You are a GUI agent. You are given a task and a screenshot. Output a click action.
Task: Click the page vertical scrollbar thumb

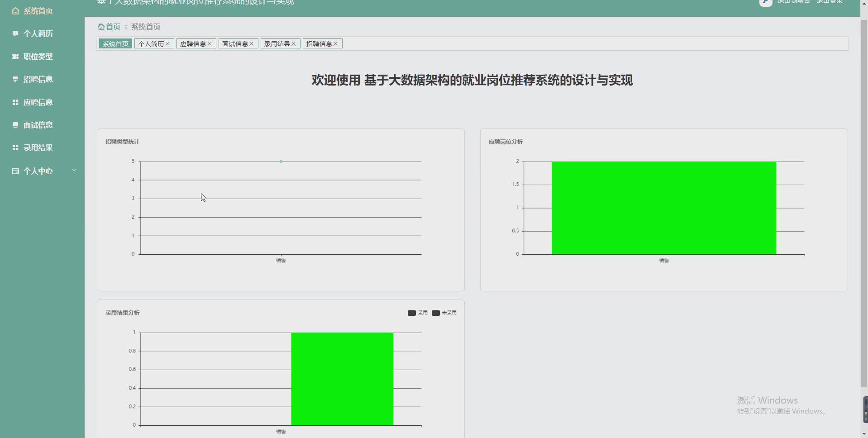864,203
